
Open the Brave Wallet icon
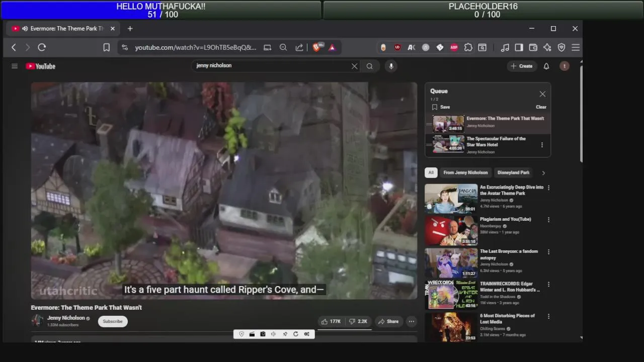(533, 47)
